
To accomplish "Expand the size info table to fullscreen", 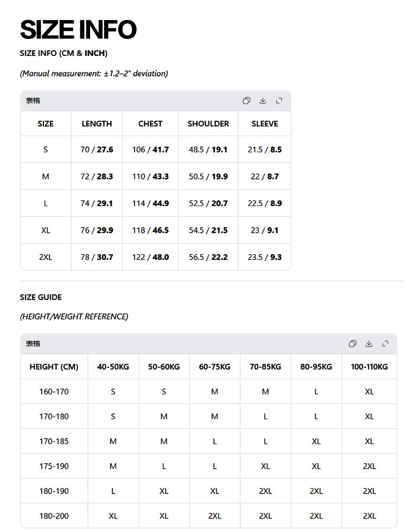I will [x=279, y=101].
